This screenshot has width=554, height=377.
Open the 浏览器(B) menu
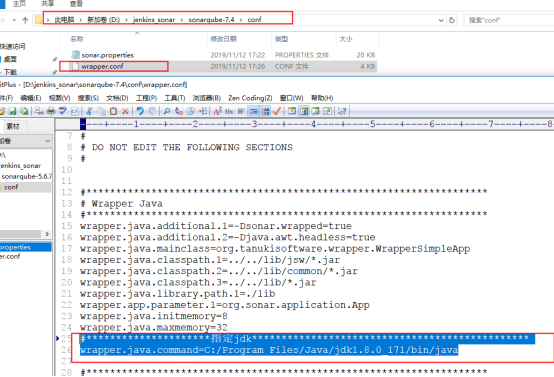[x=207, y=98]
